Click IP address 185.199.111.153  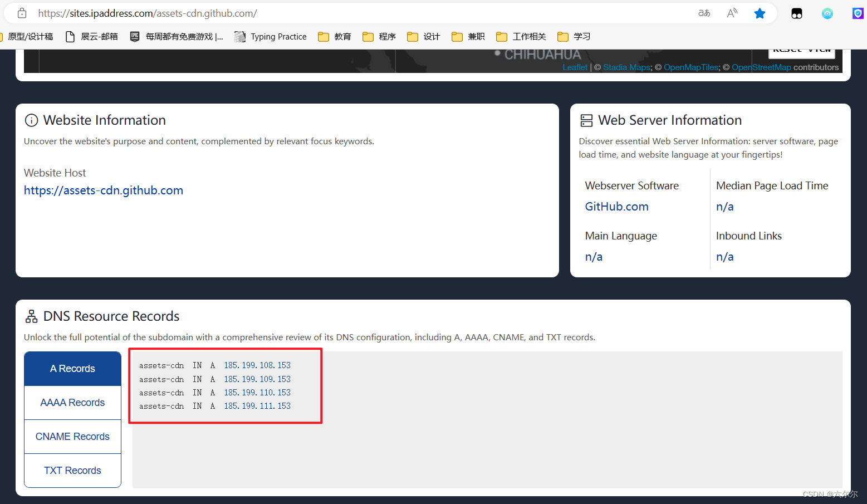257,406
